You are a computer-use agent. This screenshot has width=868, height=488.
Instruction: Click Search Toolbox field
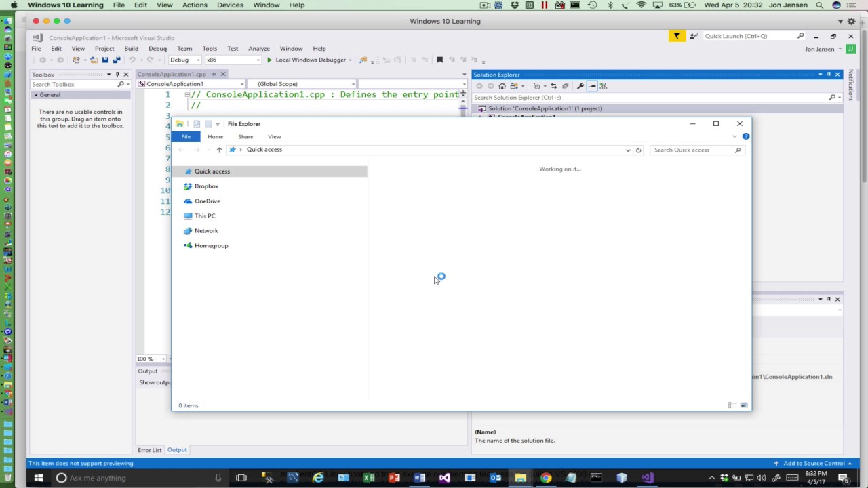click(80, 85)
